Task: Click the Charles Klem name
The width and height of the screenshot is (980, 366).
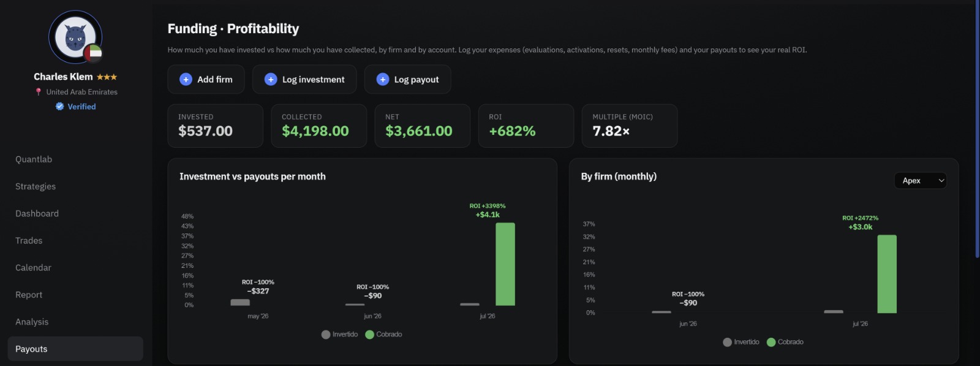Action: pyautogui.click(x=63, y=77)
